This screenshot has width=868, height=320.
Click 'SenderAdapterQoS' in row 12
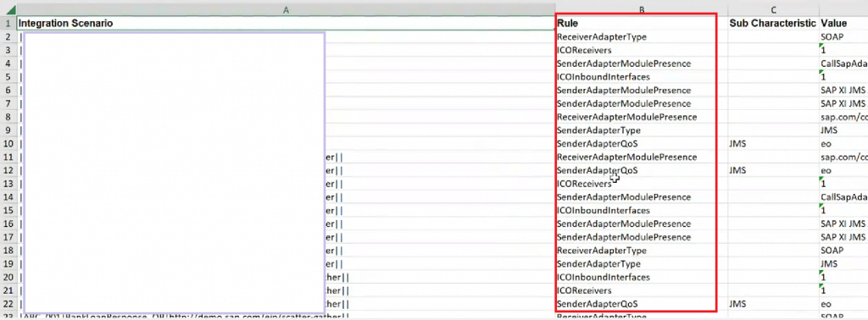(x=598, y=170)
